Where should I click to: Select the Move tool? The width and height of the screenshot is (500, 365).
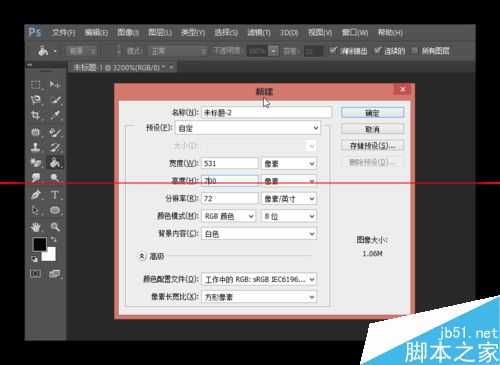[55, 84]
